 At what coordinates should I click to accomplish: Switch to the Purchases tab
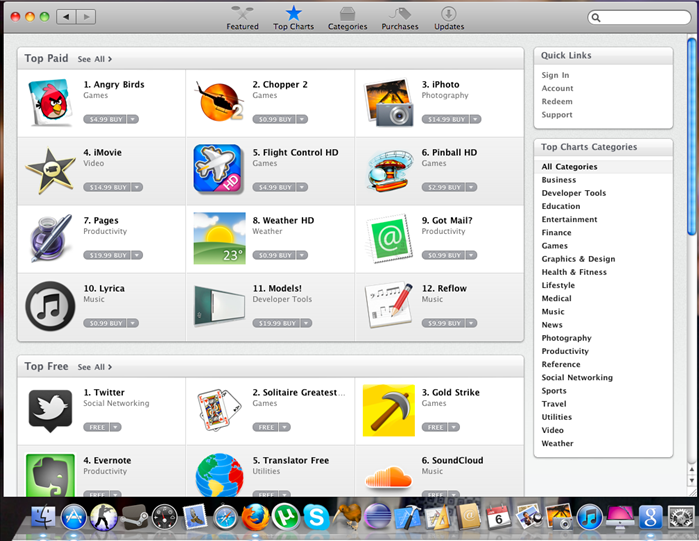pos(400,18)
